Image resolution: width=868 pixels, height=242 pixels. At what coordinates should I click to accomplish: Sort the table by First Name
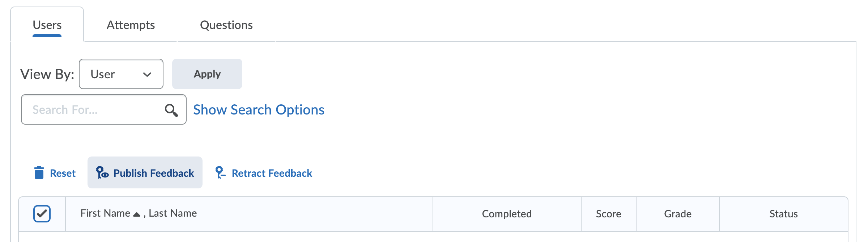tap(105, 213)
